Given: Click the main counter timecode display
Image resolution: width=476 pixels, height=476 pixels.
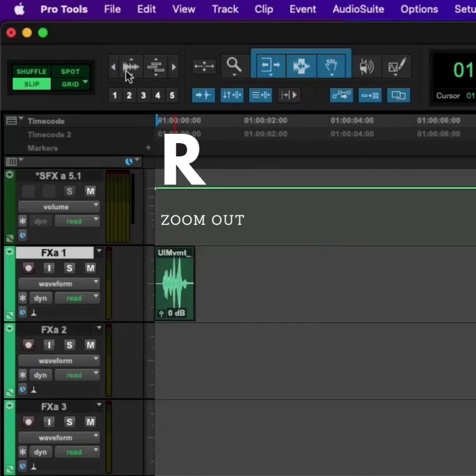Looking at the screenshot, I should pos(464,70).
